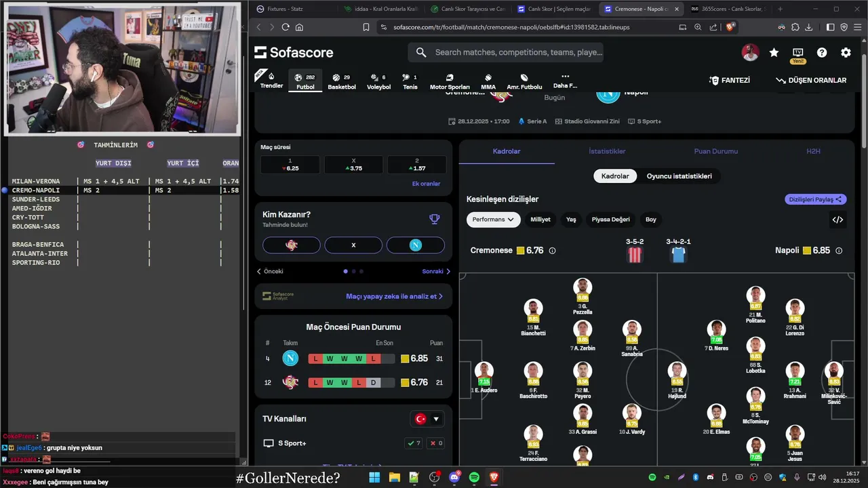This screenshot has height=488, width=868.
Task: Switch to Fixtures - Statz browser tab
Action: 292,9
